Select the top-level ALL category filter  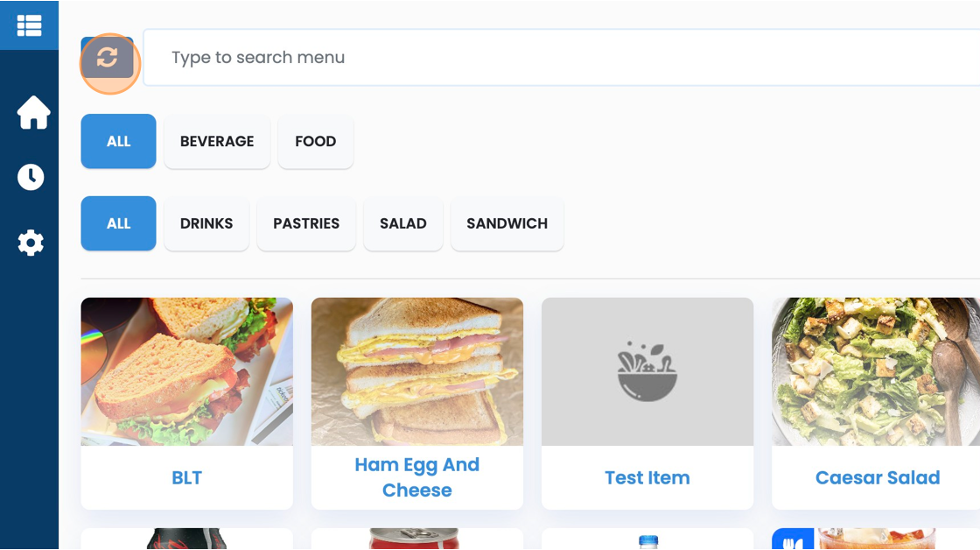119,141
